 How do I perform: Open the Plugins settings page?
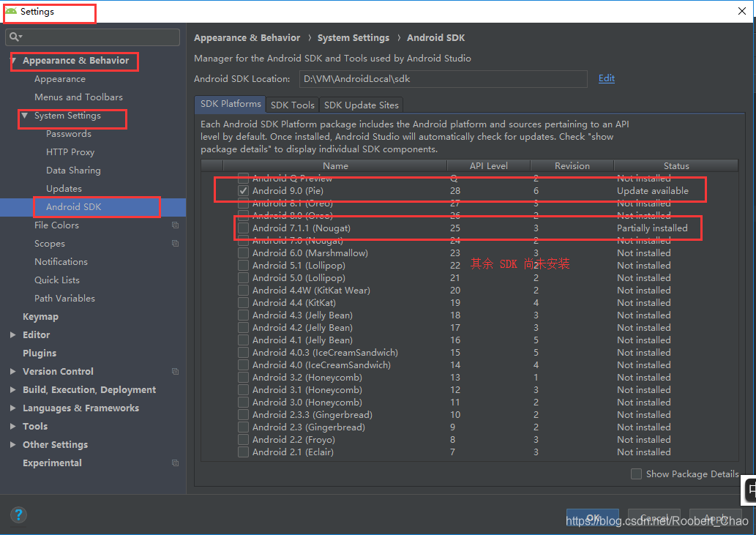click(40, 353)
